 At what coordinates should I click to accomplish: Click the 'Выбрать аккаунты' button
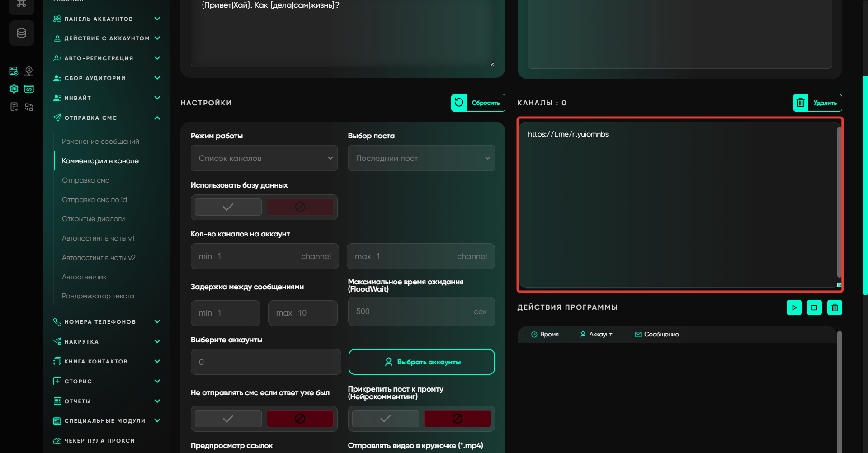421,362
